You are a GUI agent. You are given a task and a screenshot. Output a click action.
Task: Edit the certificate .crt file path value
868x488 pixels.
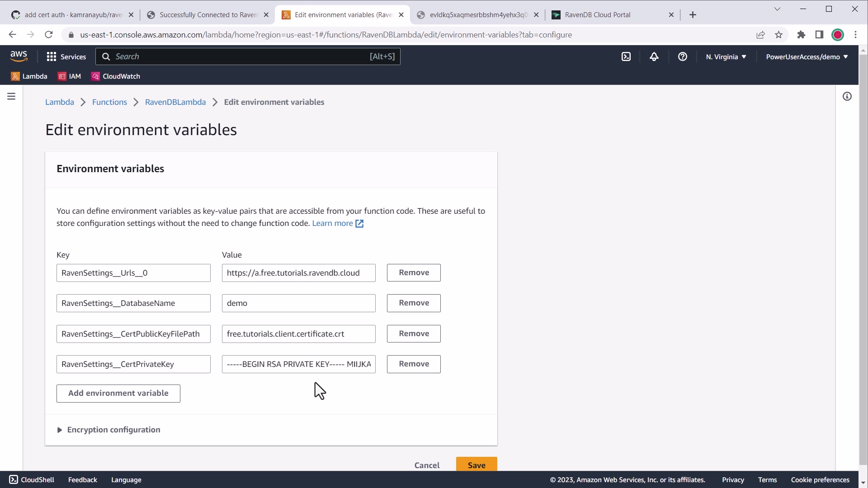click(x=298, y=334)
